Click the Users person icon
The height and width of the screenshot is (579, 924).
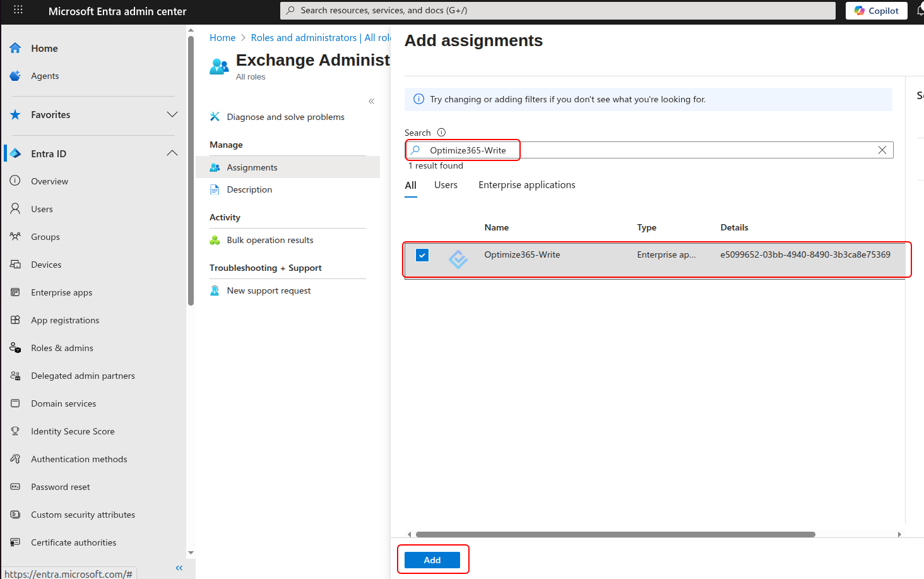[15, 209]
